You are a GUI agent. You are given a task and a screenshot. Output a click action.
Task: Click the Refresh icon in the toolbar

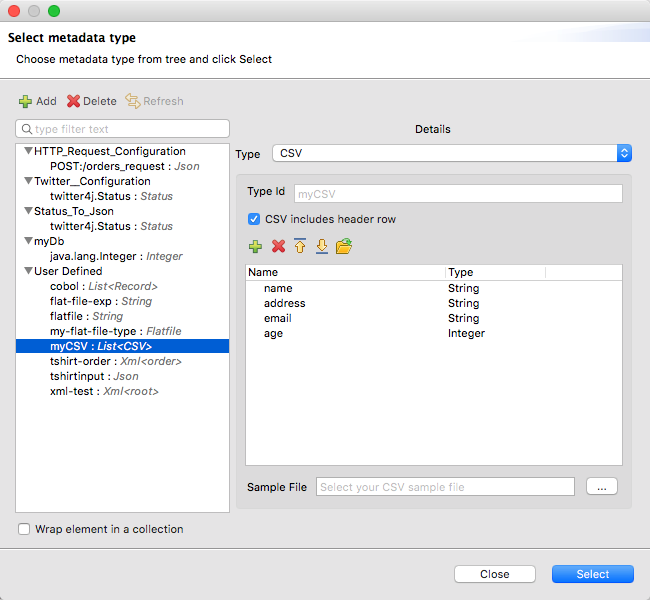pos(133,101)
